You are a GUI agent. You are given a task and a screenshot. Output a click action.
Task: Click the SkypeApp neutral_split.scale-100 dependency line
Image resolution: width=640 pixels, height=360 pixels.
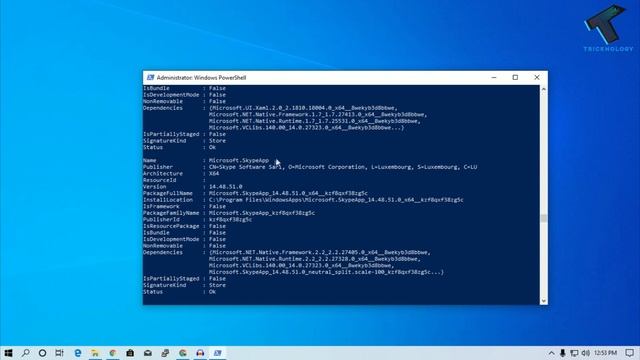[326, 272]
